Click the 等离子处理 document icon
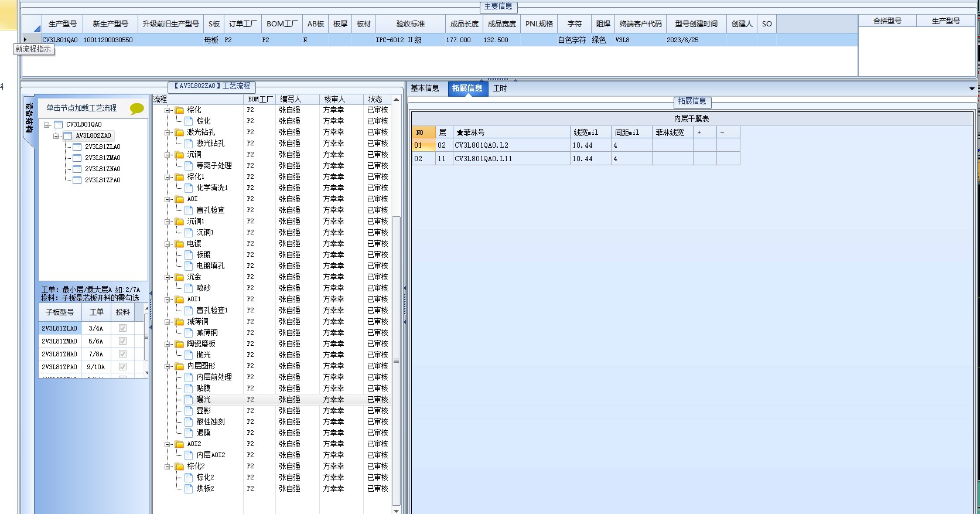Viewport: 980px width, 514px height. point(189,166)
